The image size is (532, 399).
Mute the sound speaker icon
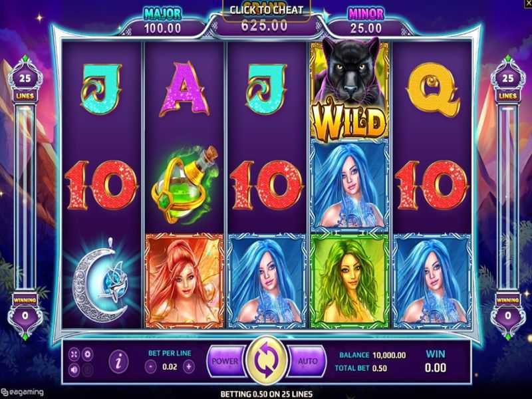74,370
